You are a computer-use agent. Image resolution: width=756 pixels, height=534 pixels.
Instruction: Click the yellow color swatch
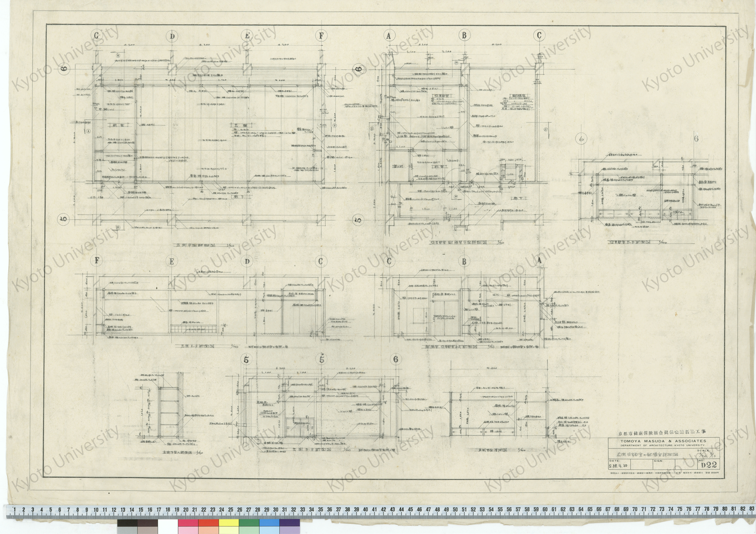228,523
